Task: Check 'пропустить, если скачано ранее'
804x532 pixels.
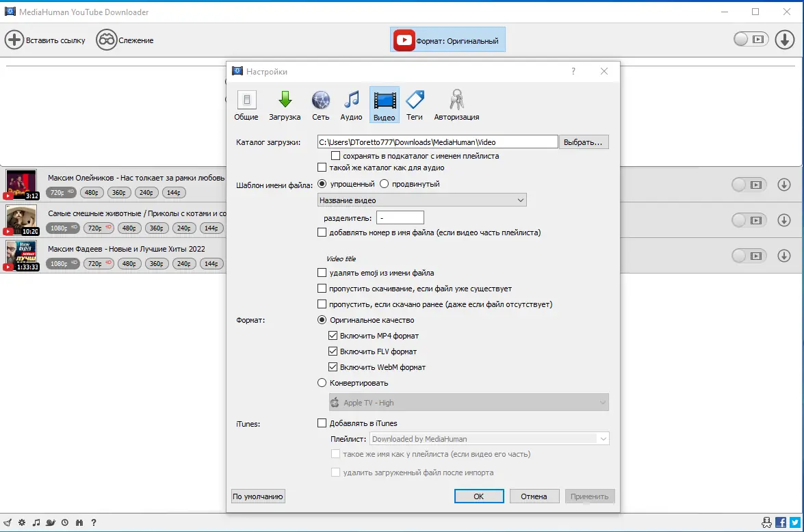Action: [322, 304]
